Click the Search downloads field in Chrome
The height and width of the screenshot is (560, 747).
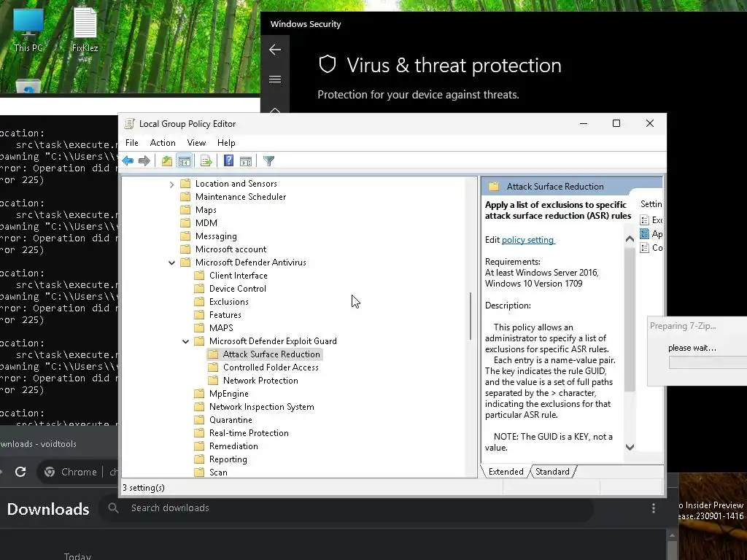[348, 508]
